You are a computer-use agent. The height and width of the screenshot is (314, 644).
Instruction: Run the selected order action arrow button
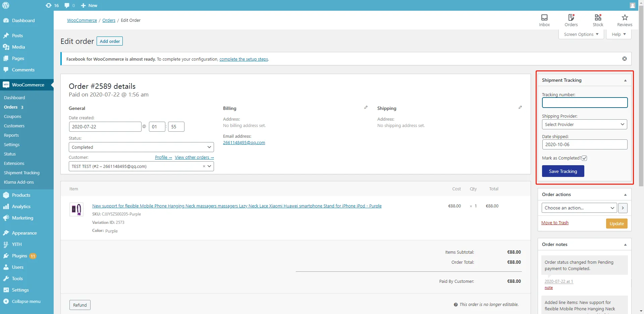(623, 208)
